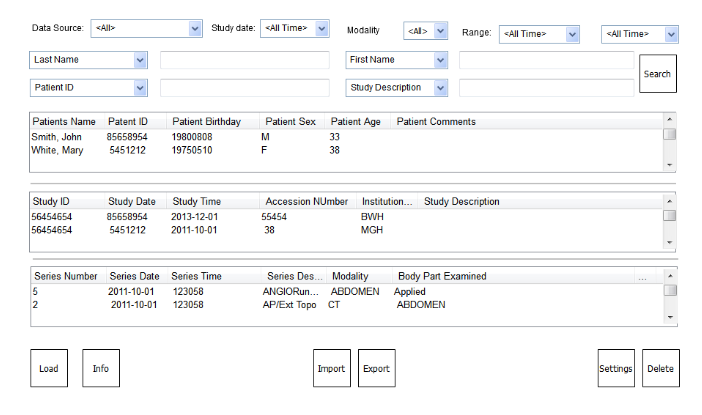Click the text field beside Patient ID

pos(244,87)
